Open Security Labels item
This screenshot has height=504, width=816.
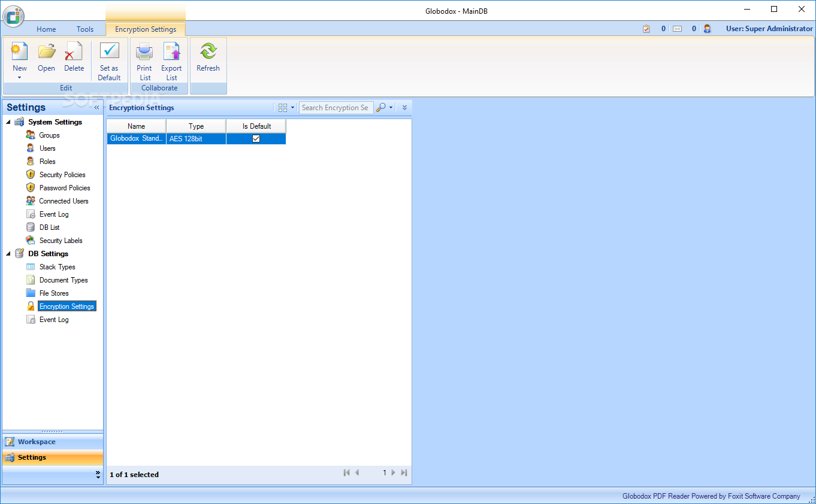pos(61,241)
